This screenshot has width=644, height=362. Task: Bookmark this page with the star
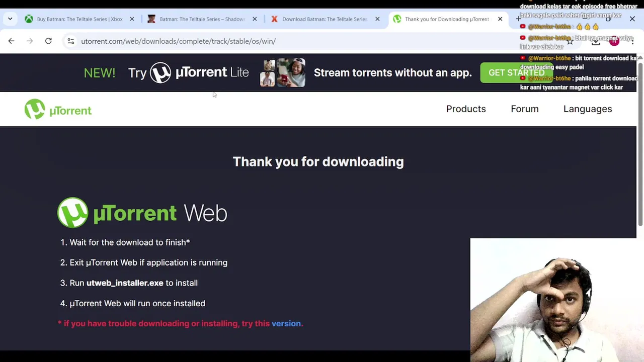click(570, 41)
